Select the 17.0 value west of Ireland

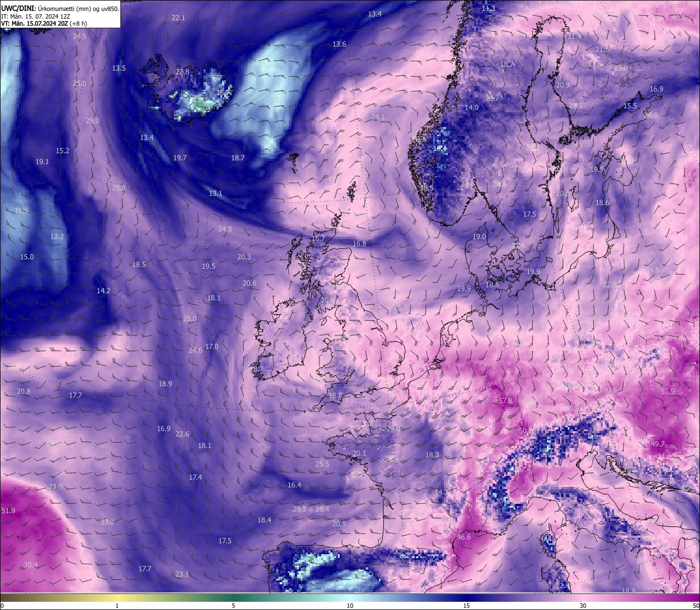pyautogui.click(x=212, y=346)
